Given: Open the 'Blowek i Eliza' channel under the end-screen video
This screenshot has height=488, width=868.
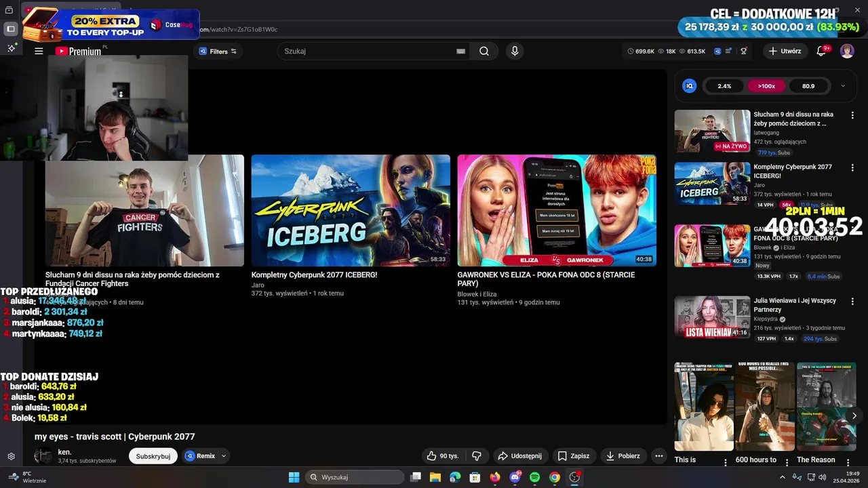Looking at the screenshot, I should click(477, 294).
